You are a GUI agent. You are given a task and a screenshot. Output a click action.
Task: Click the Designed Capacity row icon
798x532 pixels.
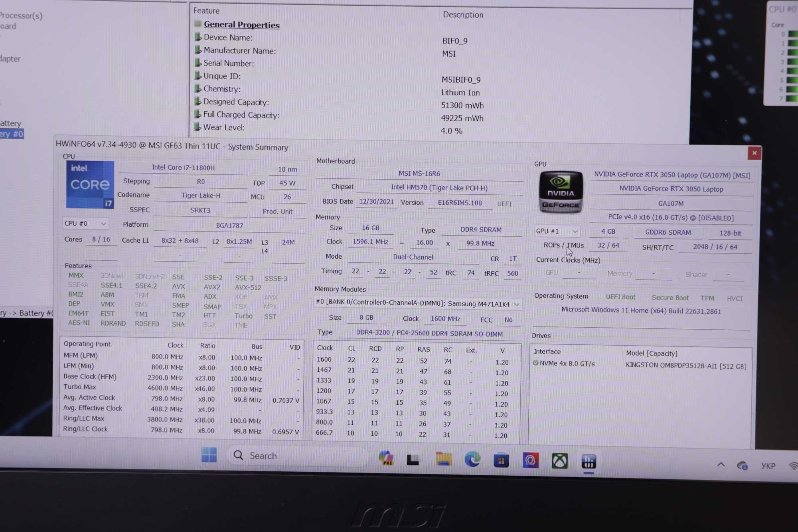coord(197,101)
